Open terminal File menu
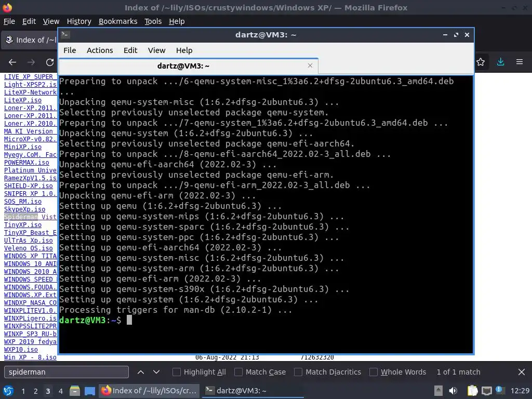The height and width of the screenshot is (399, 532). click(x=70, y=50)
